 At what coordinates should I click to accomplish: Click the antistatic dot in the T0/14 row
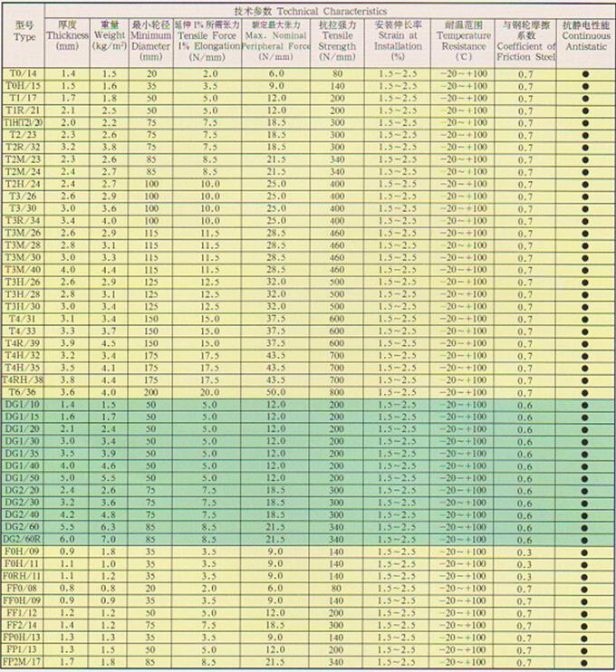coord(584,72)
